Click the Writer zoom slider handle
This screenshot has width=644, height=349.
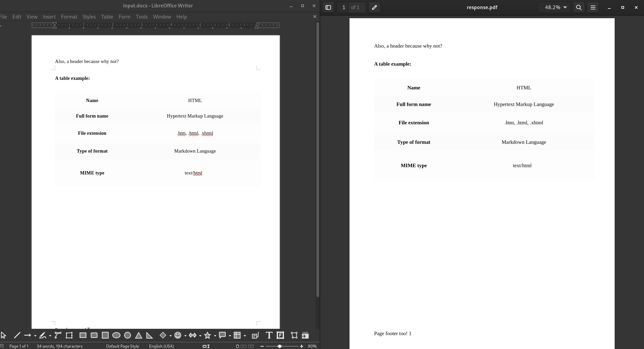click(x=280, y=346)
